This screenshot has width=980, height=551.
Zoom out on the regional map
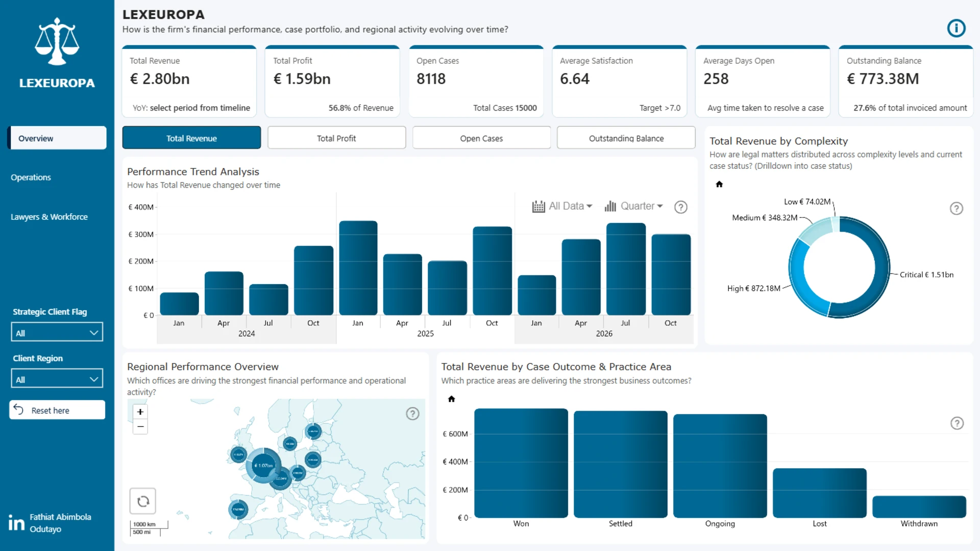(140, 427)
